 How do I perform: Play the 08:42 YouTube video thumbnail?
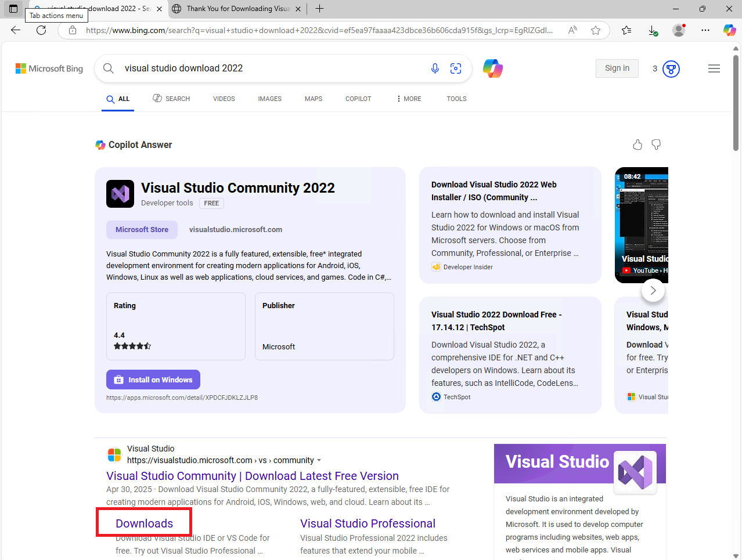click(642, 225)
